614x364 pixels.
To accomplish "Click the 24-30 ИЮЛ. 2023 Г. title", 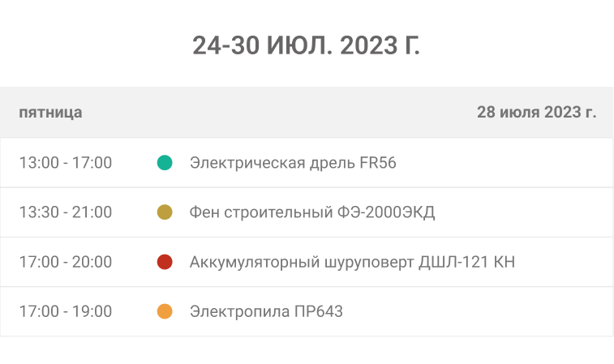I will tap(307, 45).
